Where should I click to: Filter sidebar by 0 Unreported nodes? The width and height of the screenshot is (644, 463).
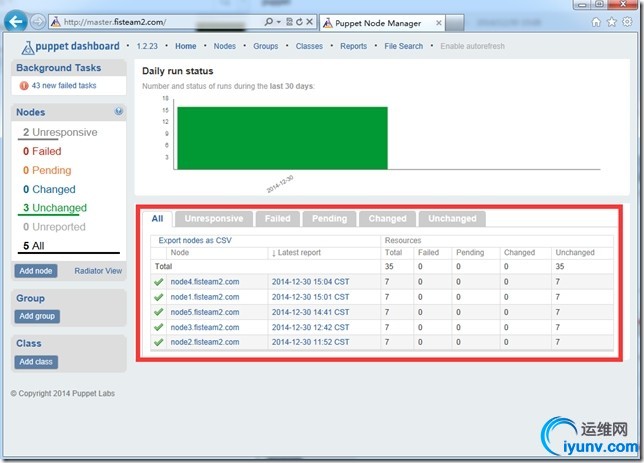pyautogui.click(x=54, y=227)
